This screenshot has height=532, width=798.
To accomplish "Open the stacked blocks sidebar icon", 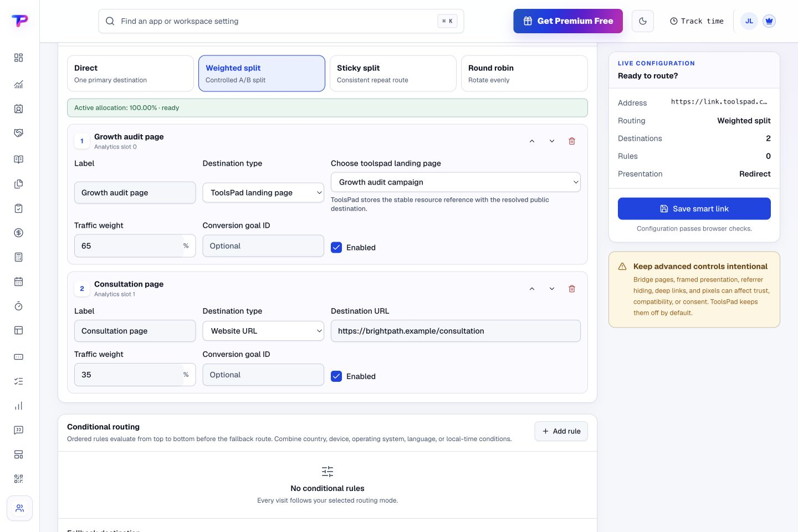I will tap(18, 454).
